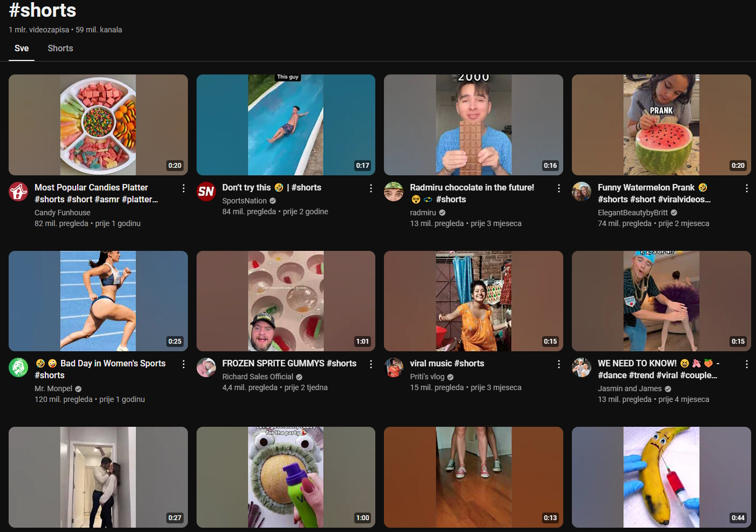
Task: Play the banana syringe video thumbnail
Action: pos(661,477)
